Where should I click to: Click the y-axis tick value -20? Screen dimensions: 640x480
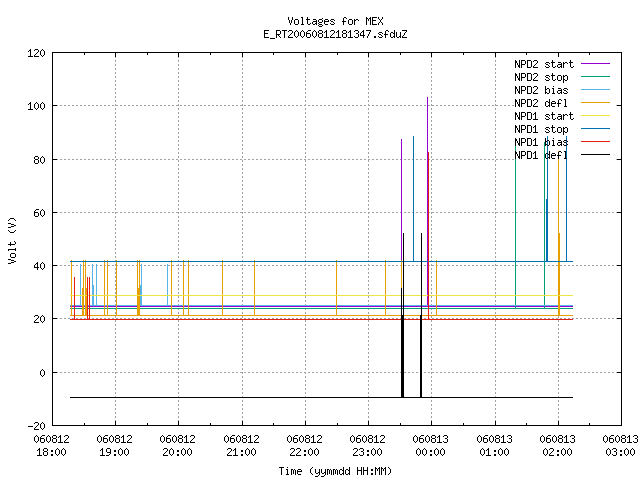point(36,426)
